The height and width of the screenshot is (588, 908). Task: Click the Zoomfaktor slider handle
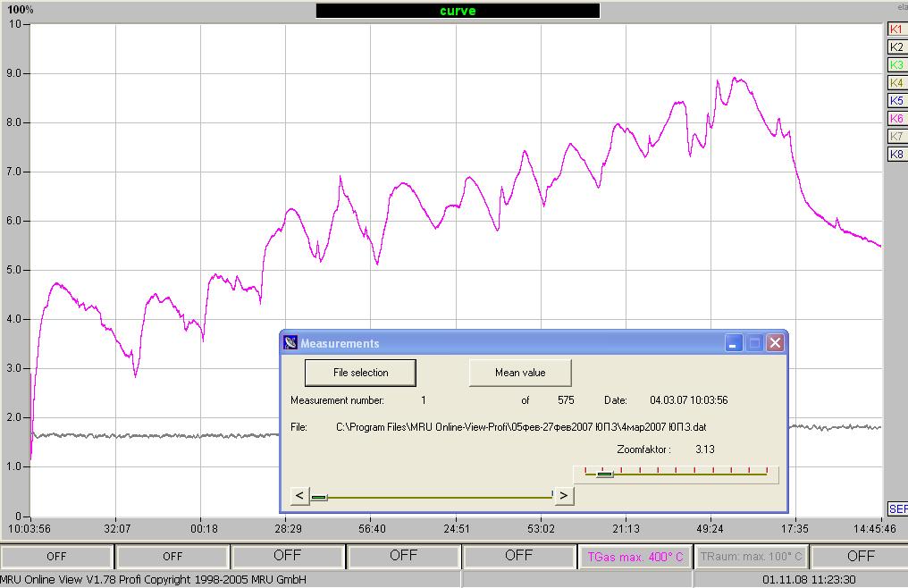point(605,475)
